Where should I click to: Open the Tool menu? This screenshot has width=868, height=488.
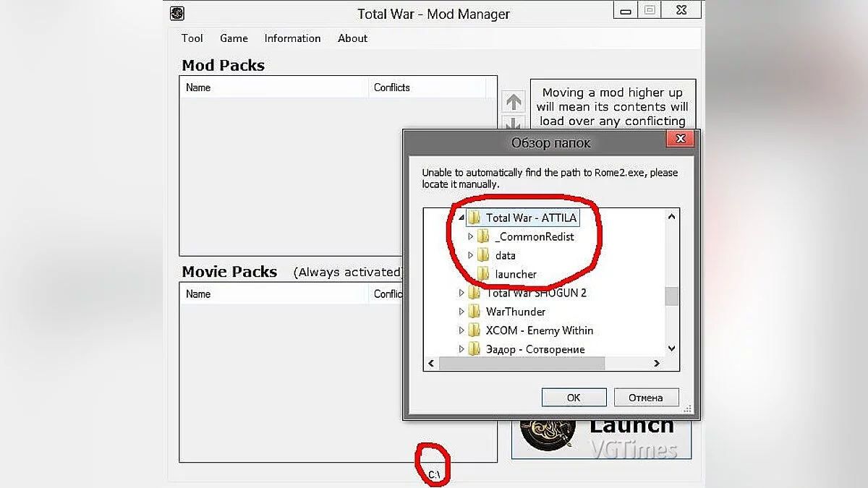pos(192,38)
